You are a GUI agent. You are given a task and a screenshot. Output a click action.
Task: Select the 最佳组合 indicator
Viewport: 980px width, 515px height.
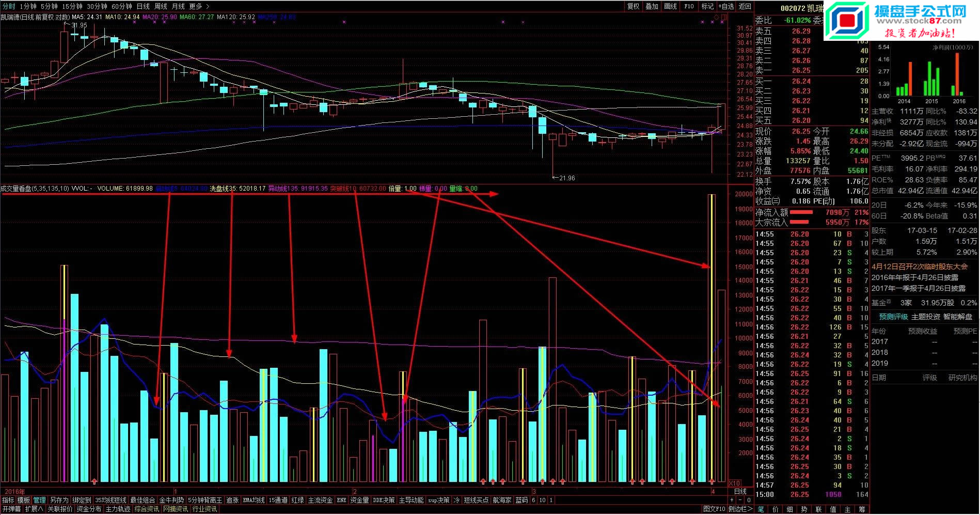[143, 500]
